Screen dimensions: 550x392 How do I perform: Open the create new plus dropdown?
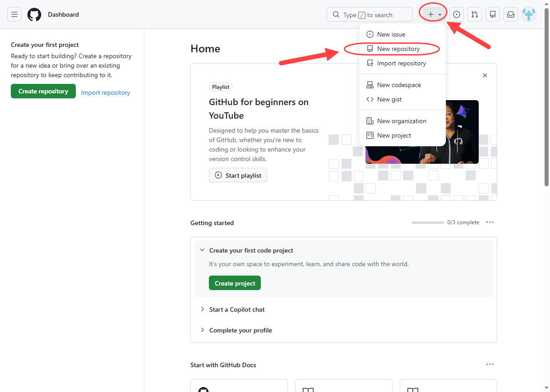pyautogui.click(x=434, y=14)
